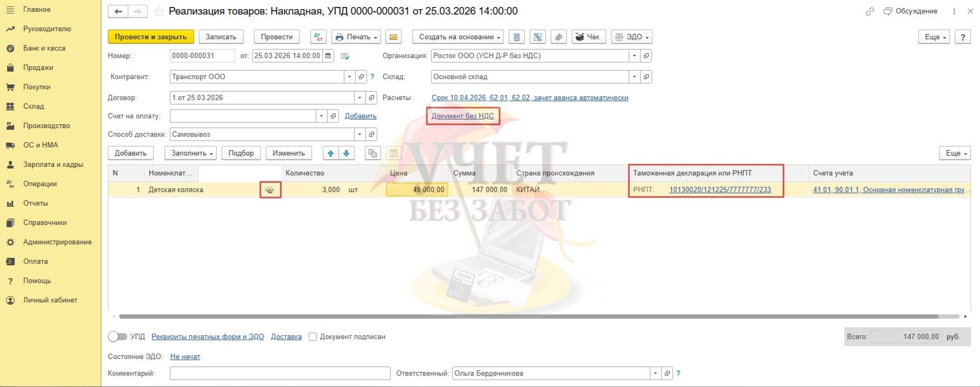This screenshot has width=980, height=387.
Task: Click the copy rows icon
Action: (x=372, y=153)
